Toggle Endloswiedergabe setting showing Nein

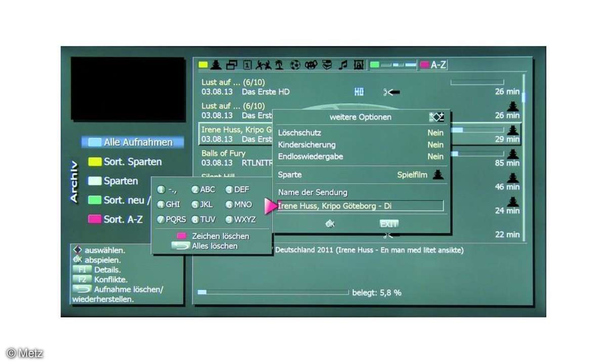[x=361, y=157]
